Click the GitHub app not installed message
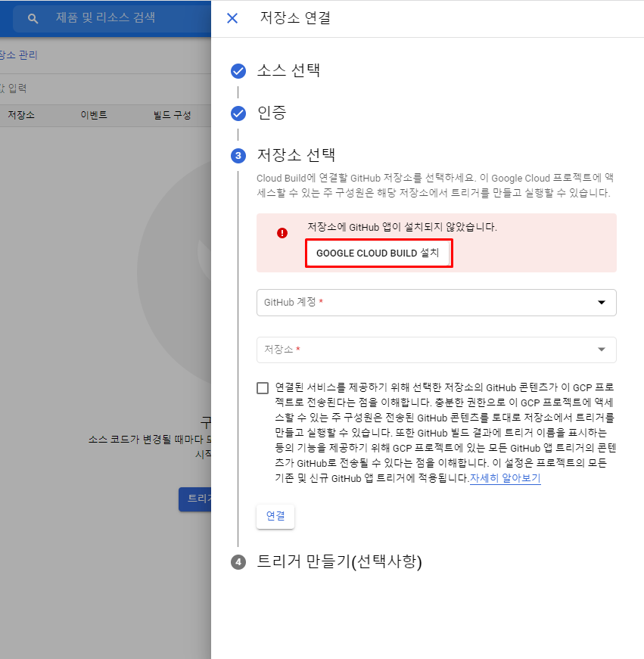This screenshot has height=659, width=644. click(x=402, y=228)
